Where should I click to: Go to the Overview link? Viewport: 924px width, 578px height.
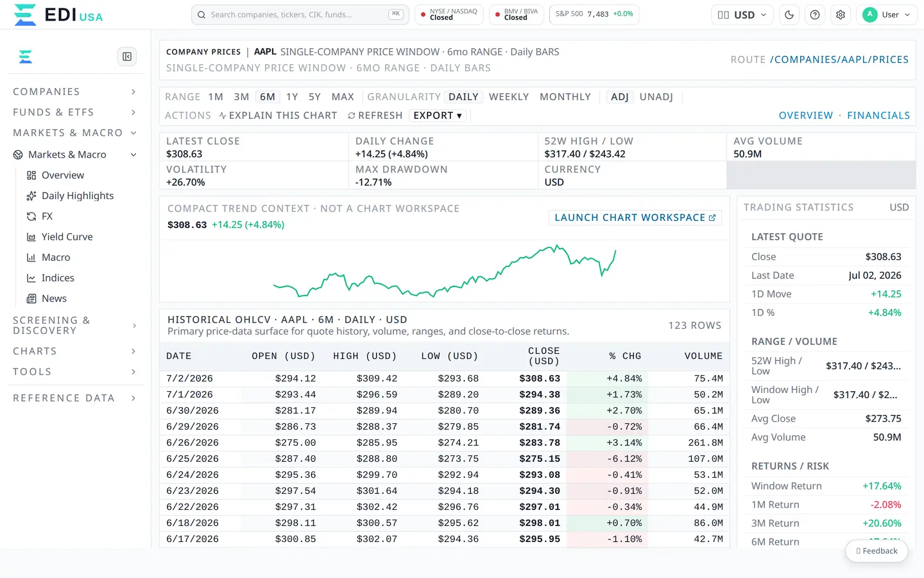point(805,116)
